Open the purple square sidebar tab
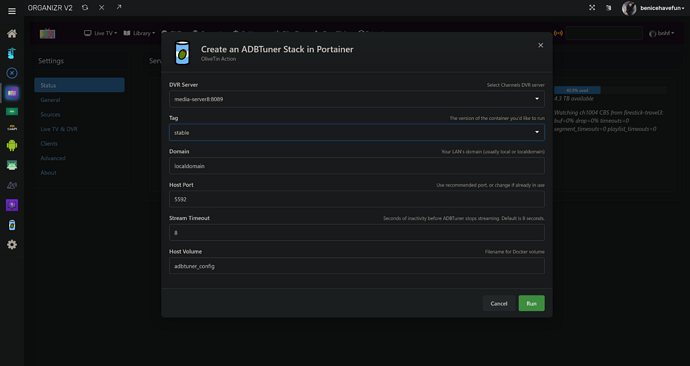Viewport: 690px width, 366px height. pyautogui.click(x=12, y=205)
